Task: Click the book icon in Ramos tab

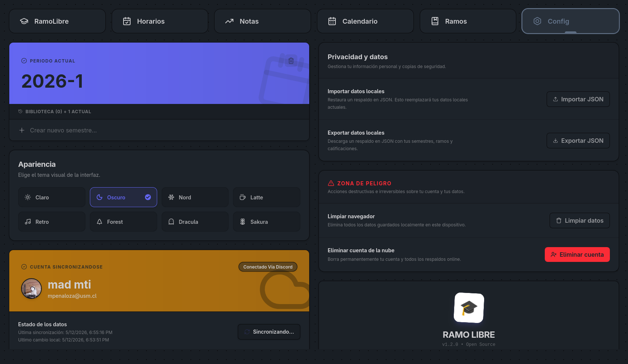Action: click(x=435, y=21)
